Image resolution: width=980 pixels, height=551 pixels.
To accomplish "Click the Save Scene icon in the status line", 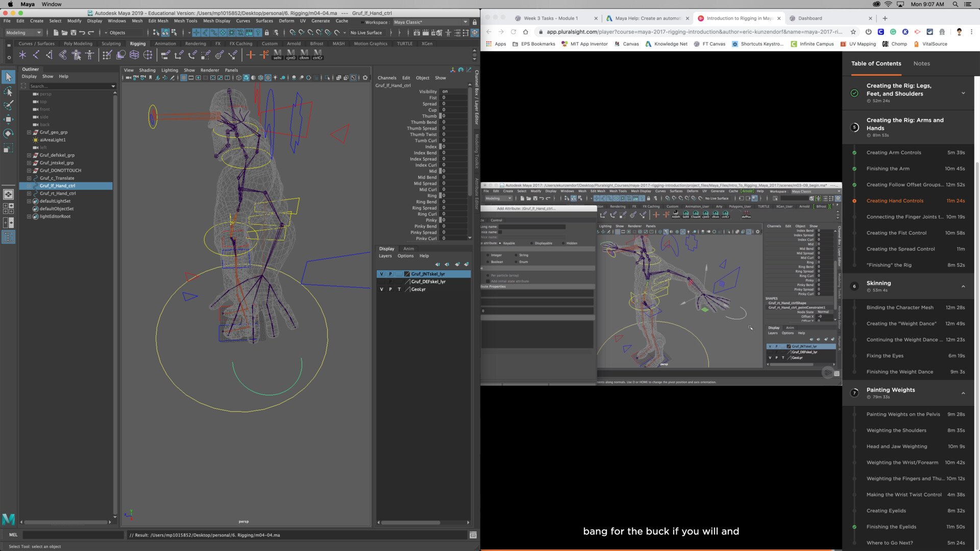I will [x=72, y=32].
